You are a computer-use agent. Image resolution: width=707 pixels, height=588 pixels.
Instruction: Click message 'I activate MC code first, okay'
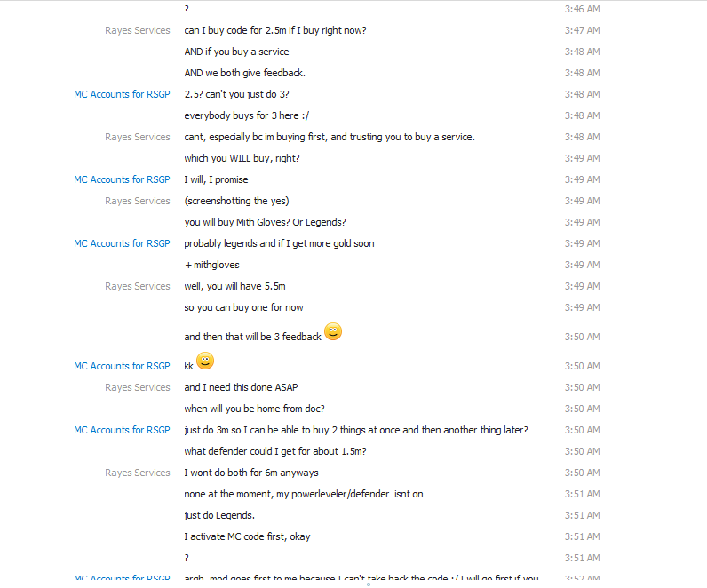click(247, 536)
